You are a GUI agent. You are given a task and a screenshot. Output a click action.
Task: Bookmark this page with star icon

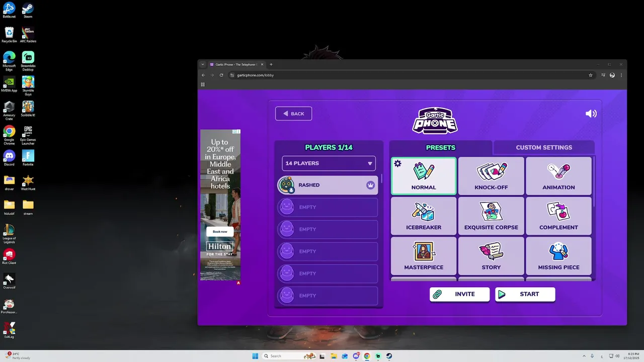pos(591,75)
